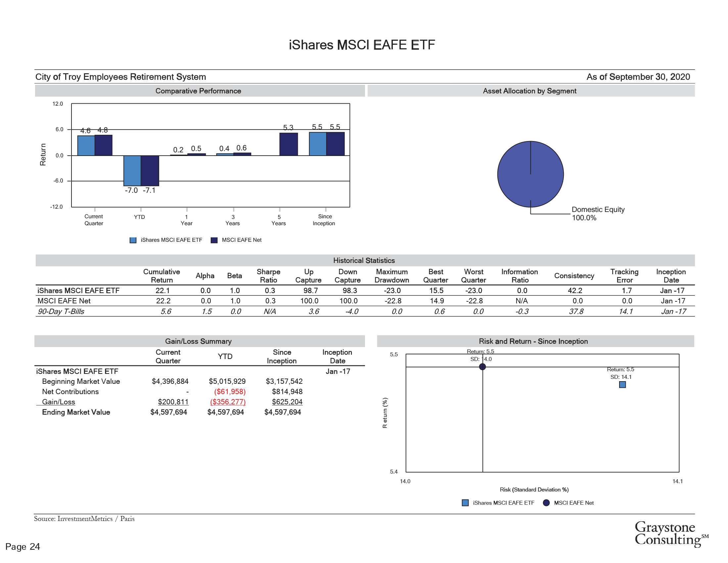Viewport: 728px width, 563px height.
Task: Click the beginning market value $4,396,884
Action: pos(170,381)
